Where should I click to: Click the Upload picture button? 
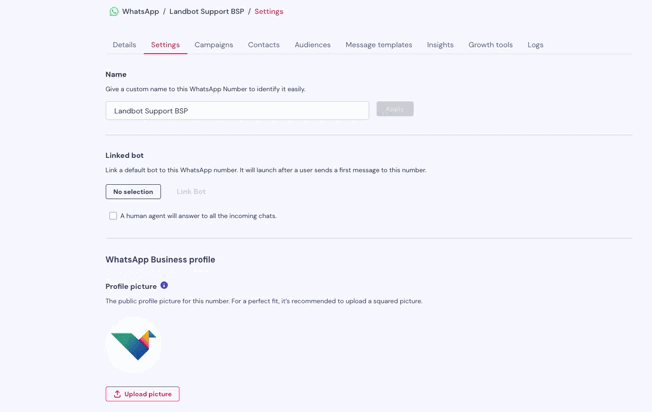(x=143, y=394)
